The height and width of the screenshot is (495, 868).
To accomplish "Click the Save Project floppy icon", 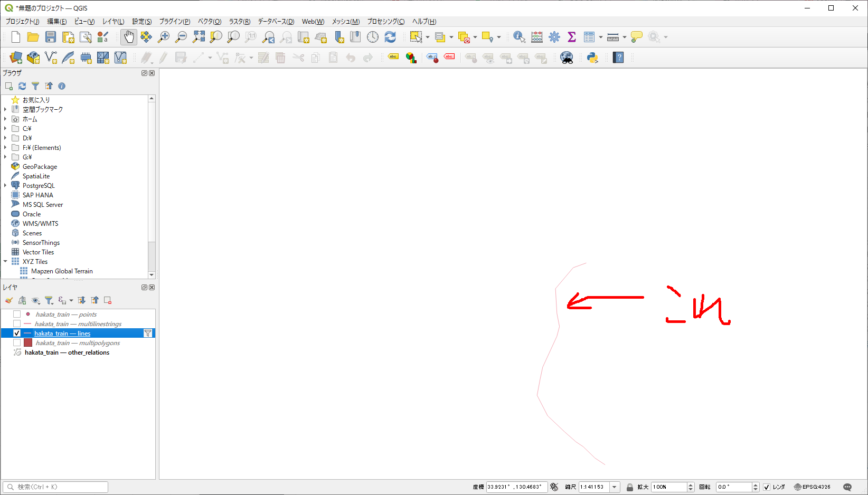I will (x=51, y=37).
